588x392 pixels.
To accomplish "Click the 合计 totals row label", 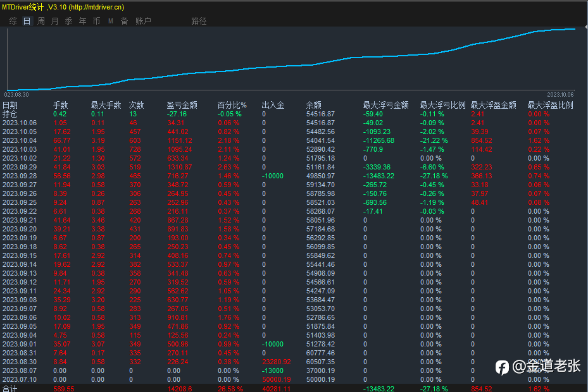I will pos(9,389).
